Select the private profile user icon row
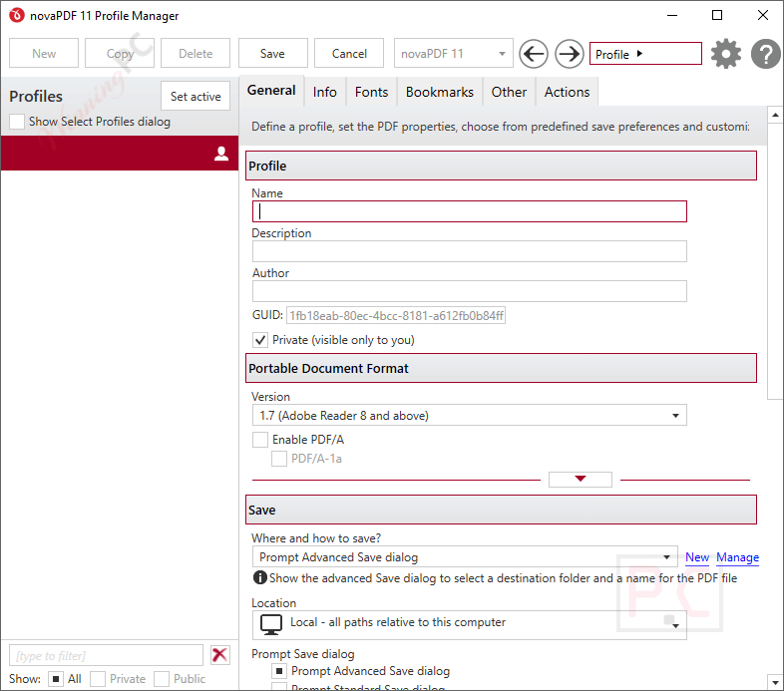 point(120,154)
